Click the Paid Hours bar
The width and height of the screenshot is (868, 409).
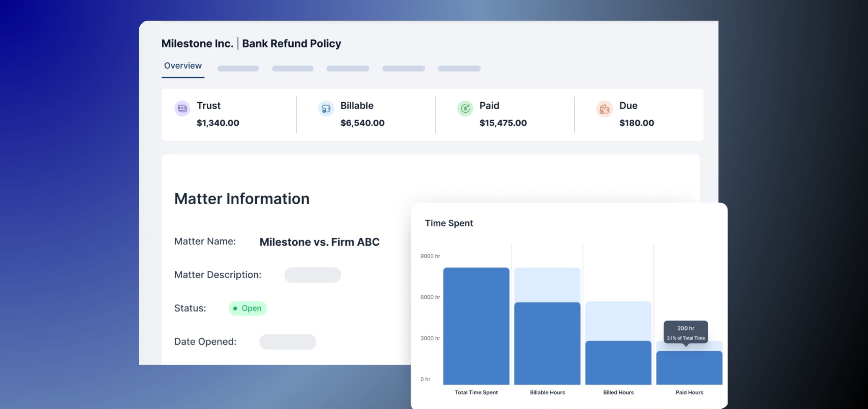[689, 368]
